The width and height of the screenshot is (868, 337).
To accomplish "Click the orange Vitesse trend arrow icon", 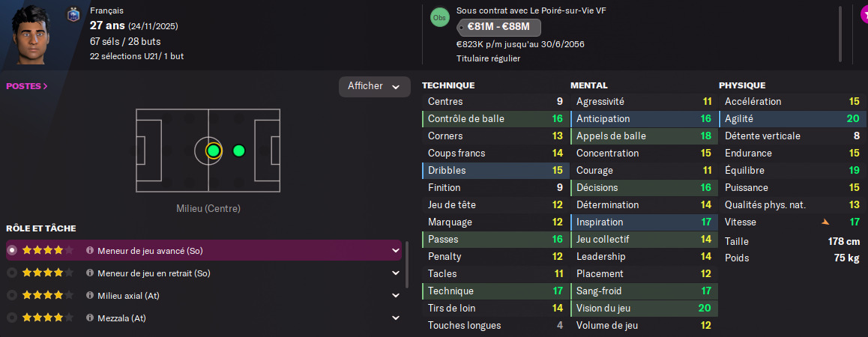I will [x=826, y=222].
